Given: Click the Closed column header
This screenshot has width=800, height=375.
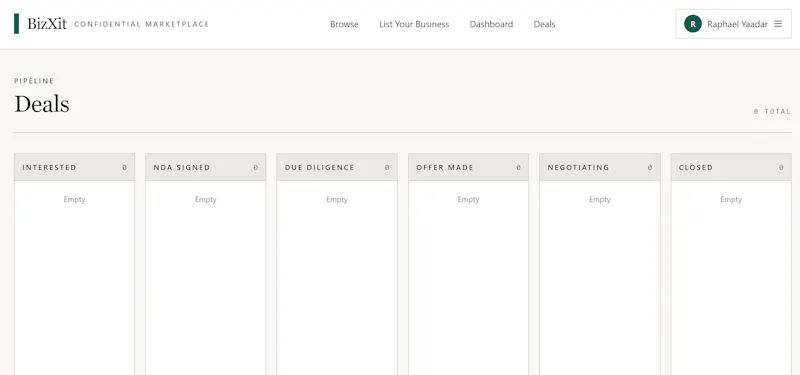Looking at the screenshot, I should [731, 167].
